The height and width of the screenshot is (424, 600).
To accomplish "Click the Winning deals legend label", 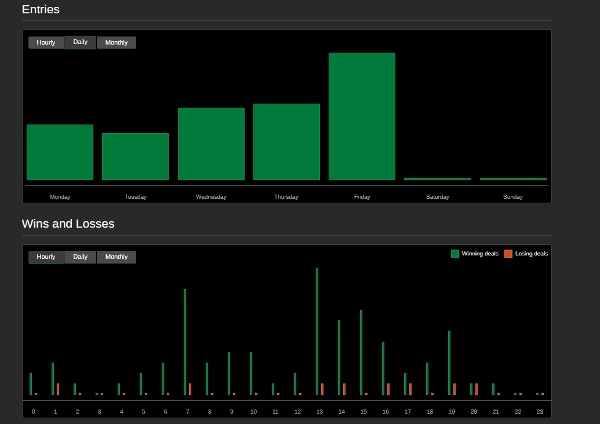I will pos(480,254).
